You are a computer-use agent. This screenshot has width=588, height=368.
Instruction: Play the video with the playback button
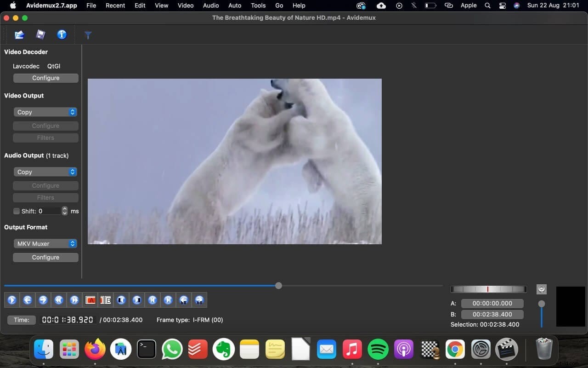pyautogui.click(x=12, y=300)
